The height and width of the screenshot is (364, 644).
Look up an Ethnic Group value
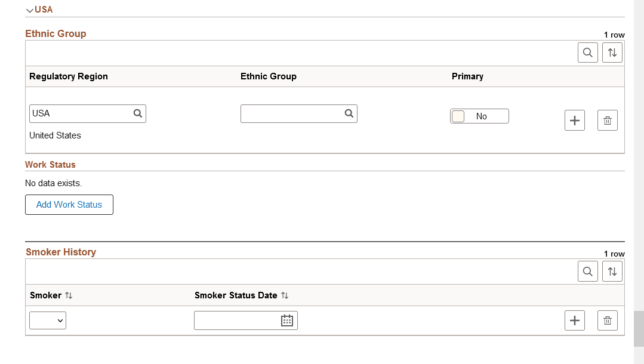[x=349, y=113]
